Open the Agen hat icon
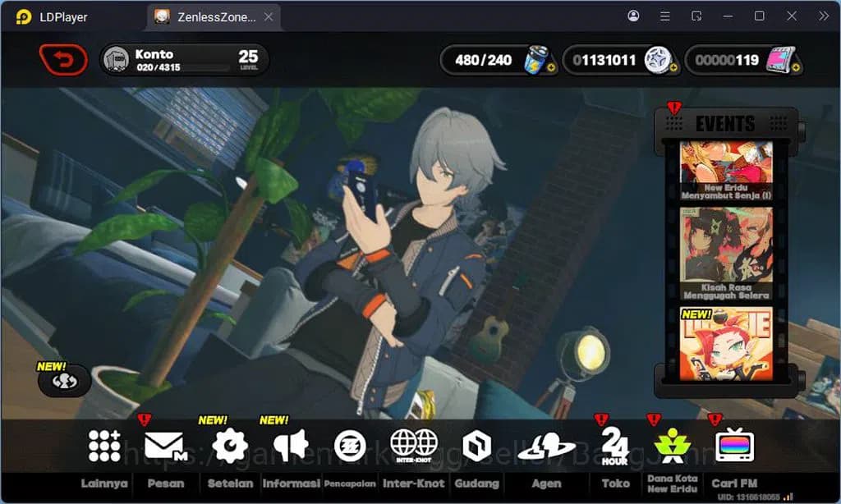This screenshot has width=841, height=504. pos(546,447)
